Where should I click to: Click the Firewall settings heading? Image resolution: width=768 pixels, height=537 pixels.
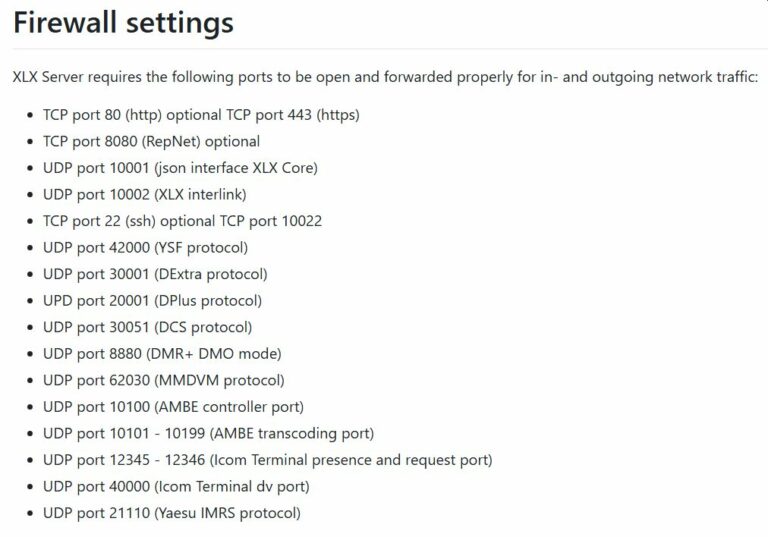click(123, 24)
